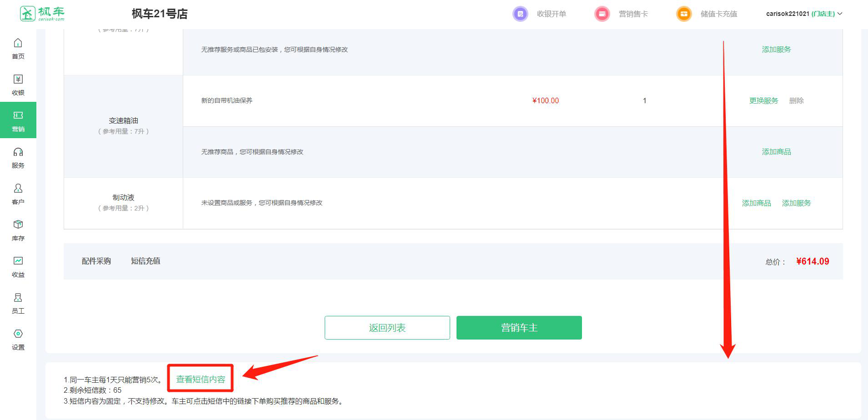Open 营销售卡 in the top bar

point(633,14)
